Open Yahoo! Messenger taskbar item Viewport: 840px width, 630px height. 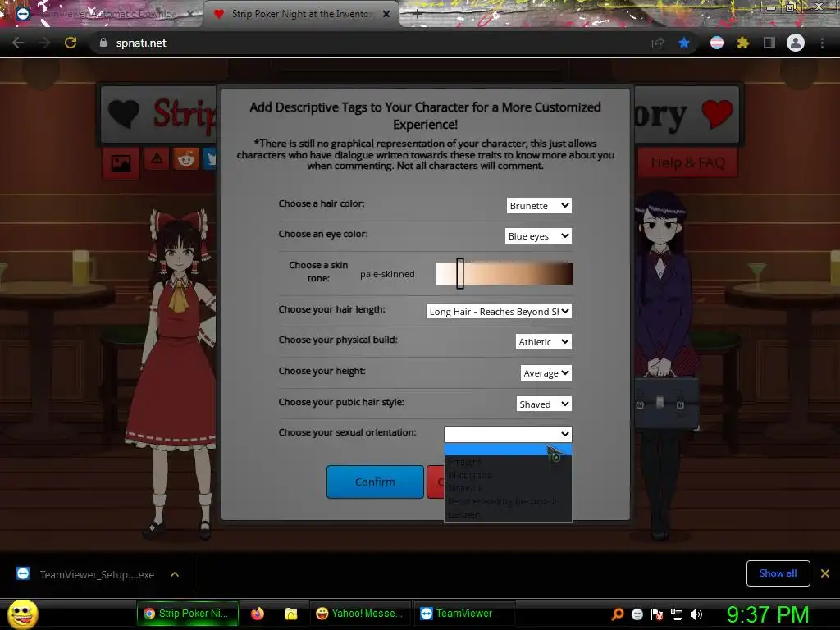tap(359, 614)
